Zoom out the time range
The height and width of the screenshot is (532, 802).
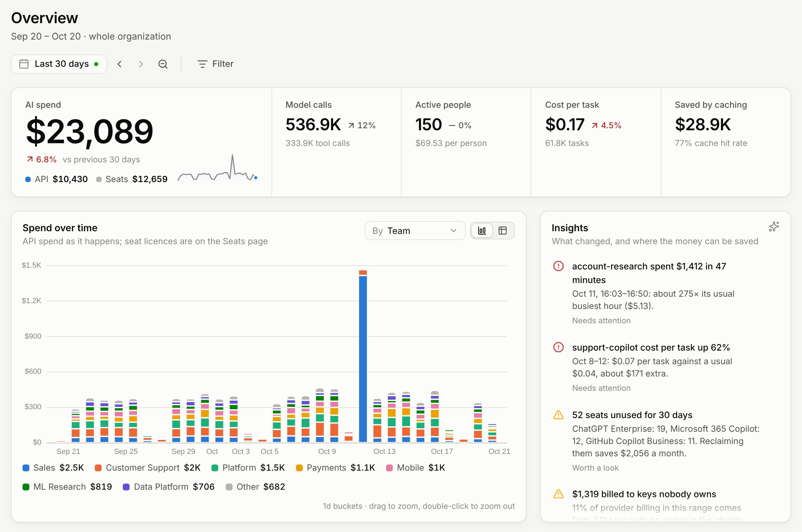pyautogui.click(x=163, y=64)
